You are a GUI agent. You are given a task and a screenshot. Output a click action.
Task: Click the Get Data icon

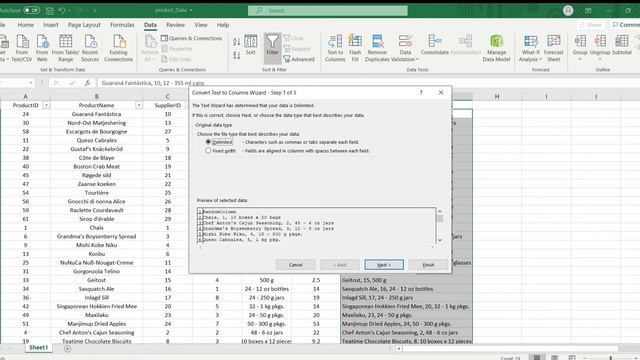coord(3,48)
